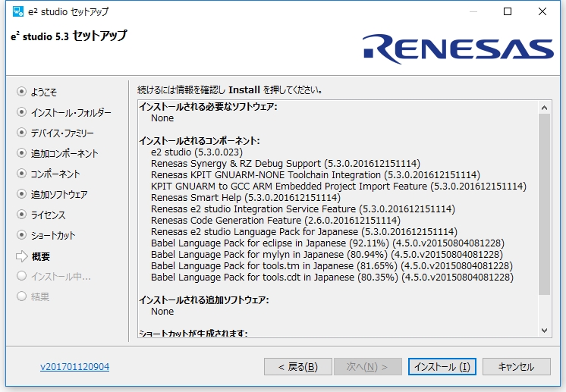The height and width of the screenshot is (392, 566).
Task: Select the コンポーネント step radio button
Action: pyautogui.click(x=22, y=174)
